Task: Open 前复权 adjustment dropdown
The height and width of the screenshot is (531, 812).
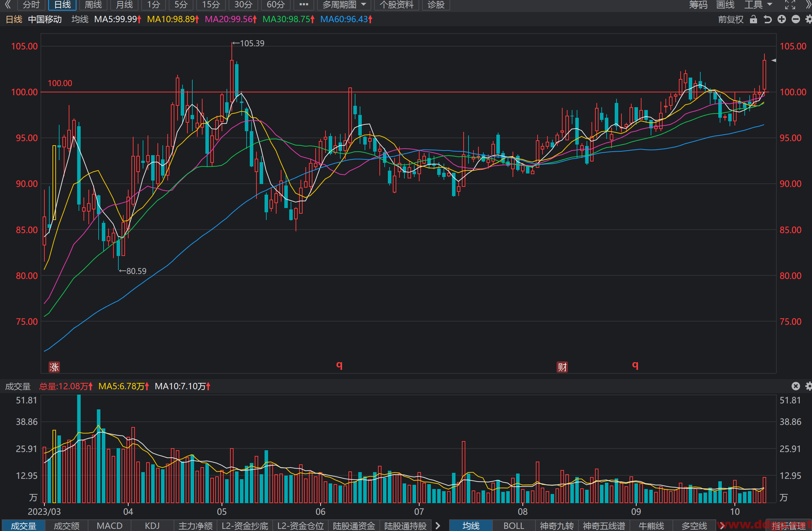Action: (x=731, y=19)
